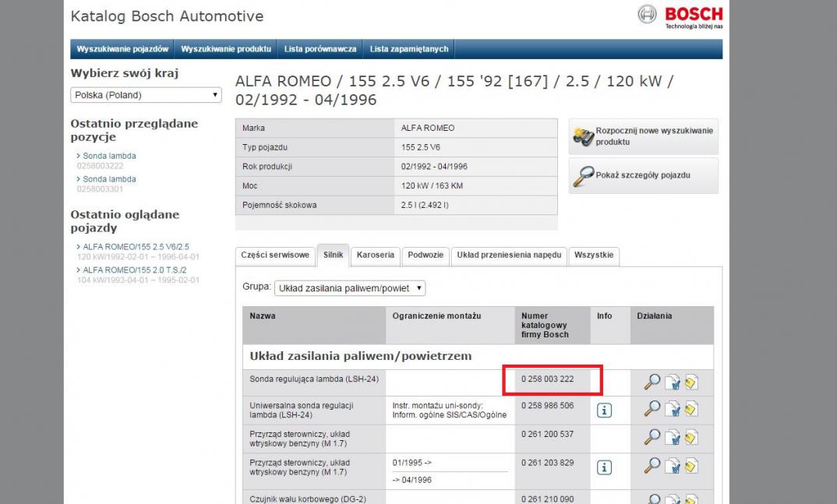The height and width of the screenshot is (504, 837).
Task: Click the yellow note icon for part 0 261 200 537
Action: coord(691,437)
